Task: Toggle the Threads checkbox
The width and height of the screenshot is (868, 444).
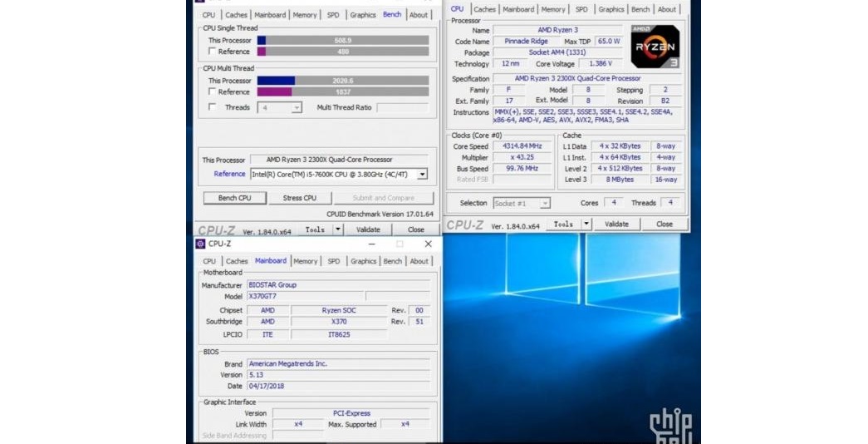Action: [x=212, y=107]
